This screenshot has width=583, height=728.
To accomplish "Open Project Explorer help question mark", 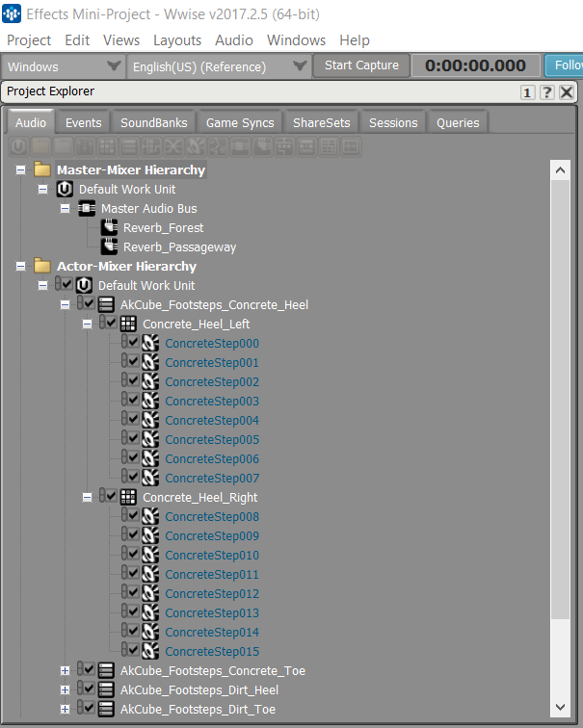I will tap(547, 91).
